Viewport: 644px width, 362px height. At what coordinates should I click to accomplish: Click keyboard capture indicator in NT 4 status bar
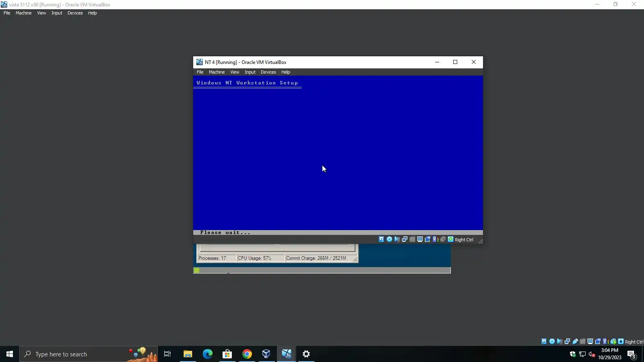click(x=450, y=239)
